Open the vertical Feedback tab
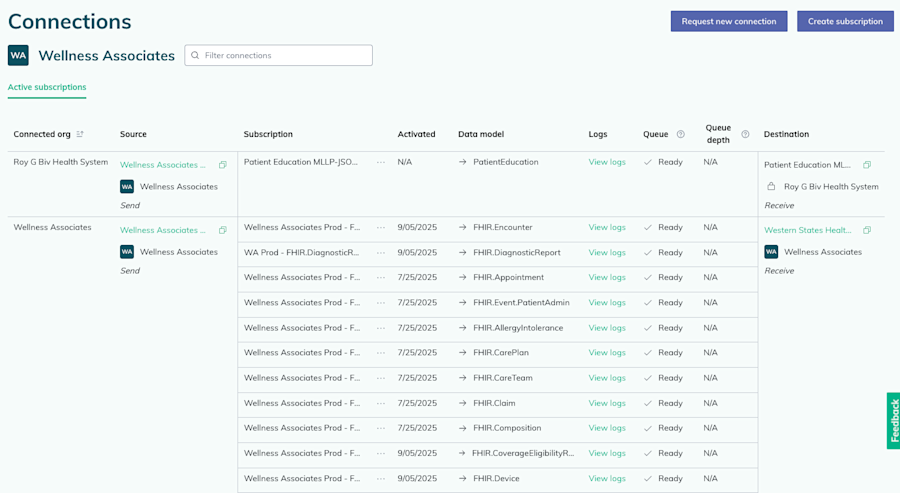 894,421
